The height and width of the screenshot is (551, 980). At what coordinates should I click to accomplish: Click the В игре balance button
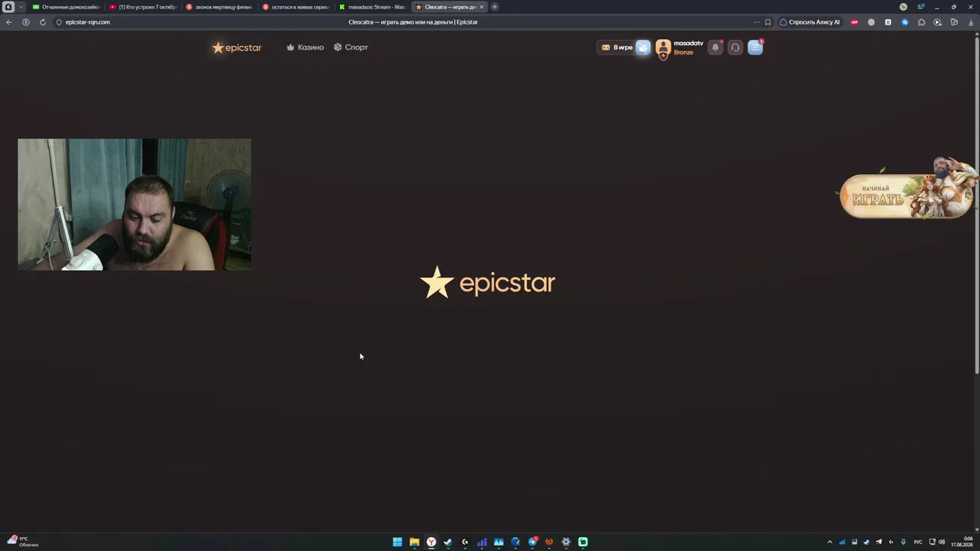click(617, 47)
